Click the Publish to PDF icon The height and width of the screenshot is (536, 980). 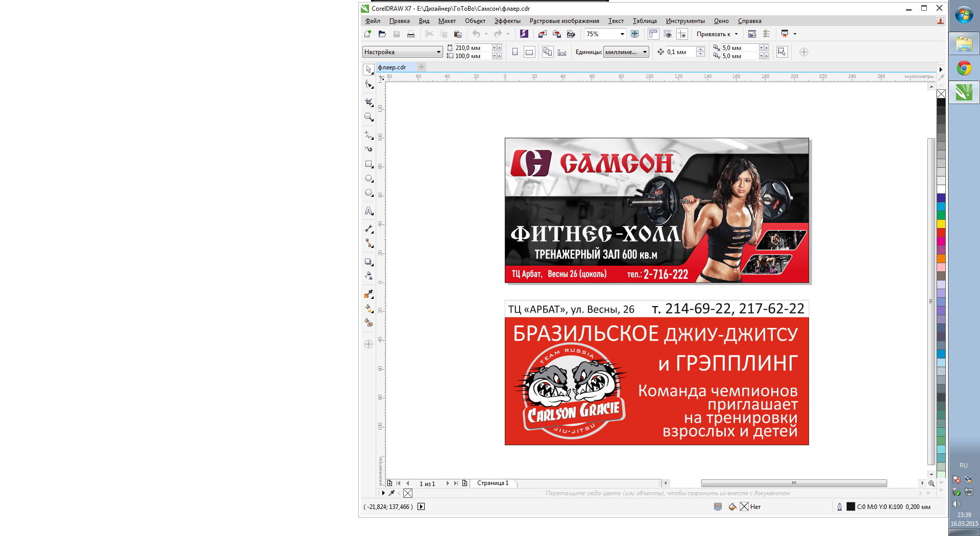click(571, 34)
